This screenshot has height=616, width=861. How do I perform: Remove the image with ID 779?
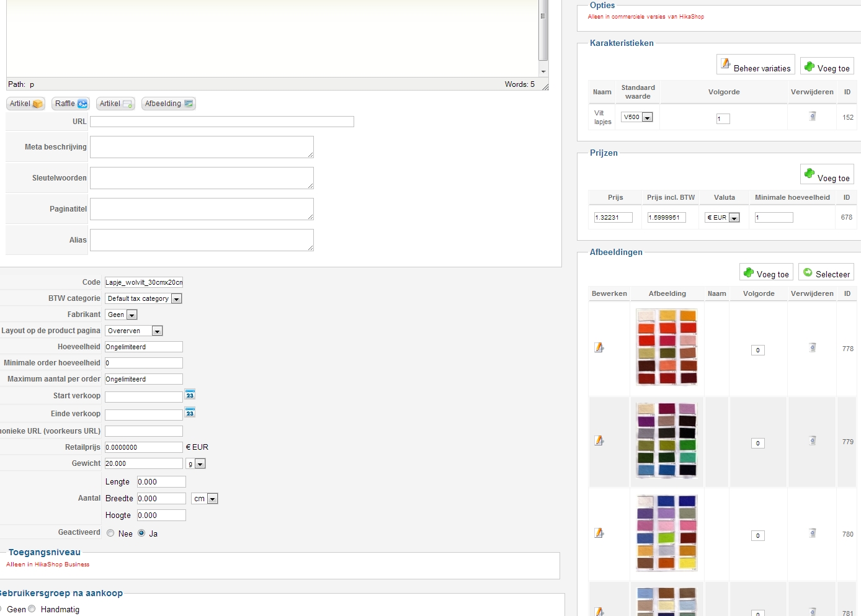coord(812,441)
